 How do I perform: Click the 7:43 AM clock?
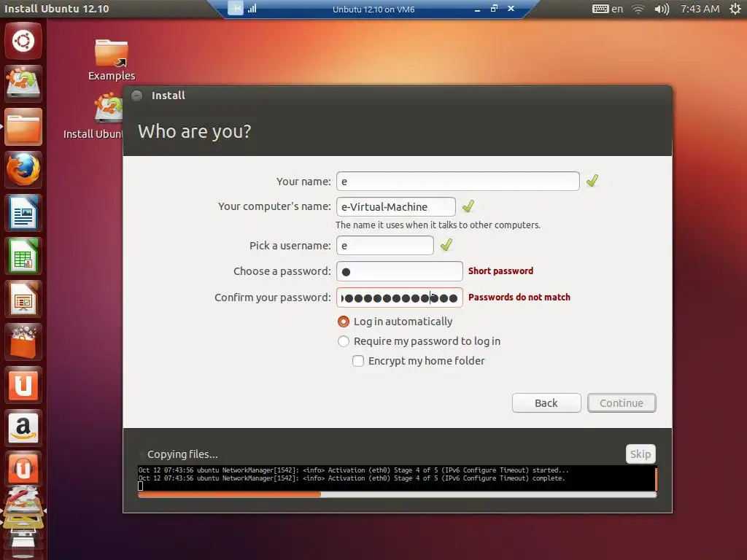click(x=700, y=9)
